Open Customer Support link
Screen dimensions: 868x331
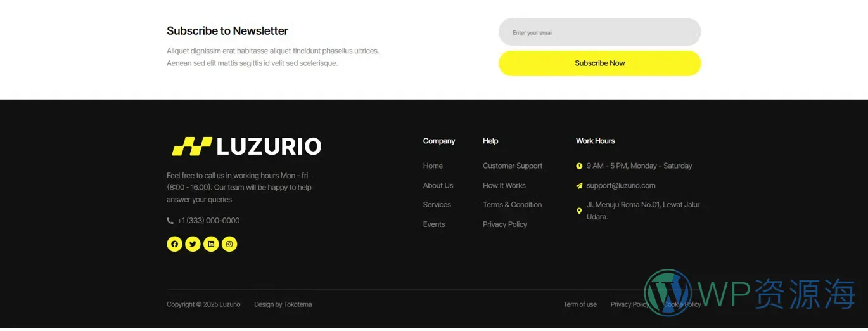tap(513, 166)
